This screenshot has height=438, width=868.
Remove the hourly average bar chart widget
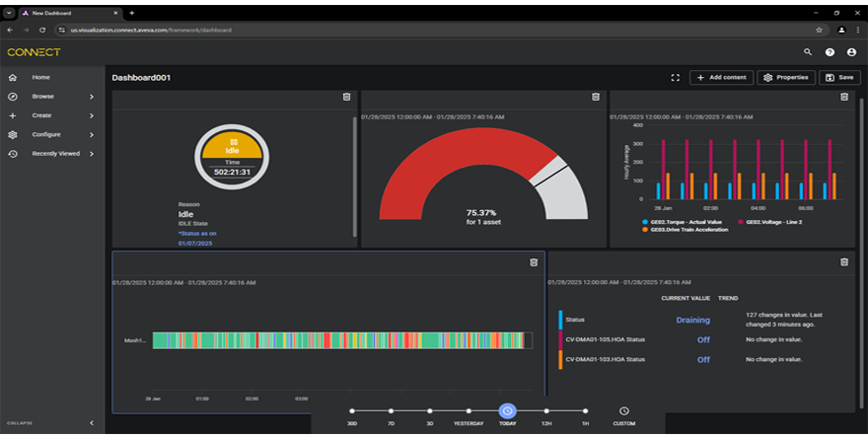[844, 97]
